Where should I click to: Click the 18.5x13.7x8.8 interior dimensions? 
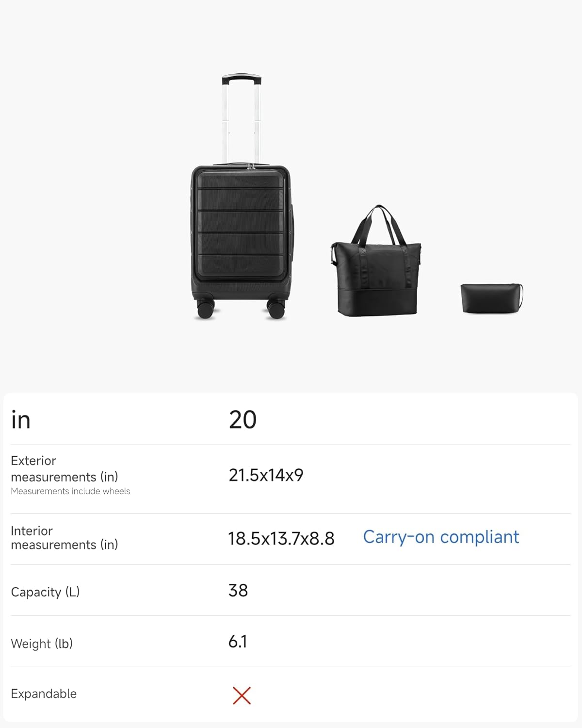[281, 539]
